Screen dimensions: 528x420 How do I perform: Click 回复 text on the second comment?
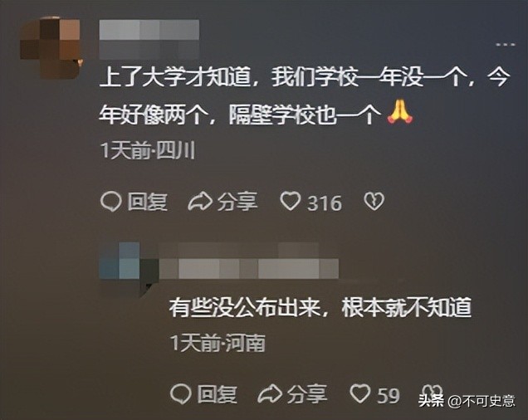tap(218, 394)
